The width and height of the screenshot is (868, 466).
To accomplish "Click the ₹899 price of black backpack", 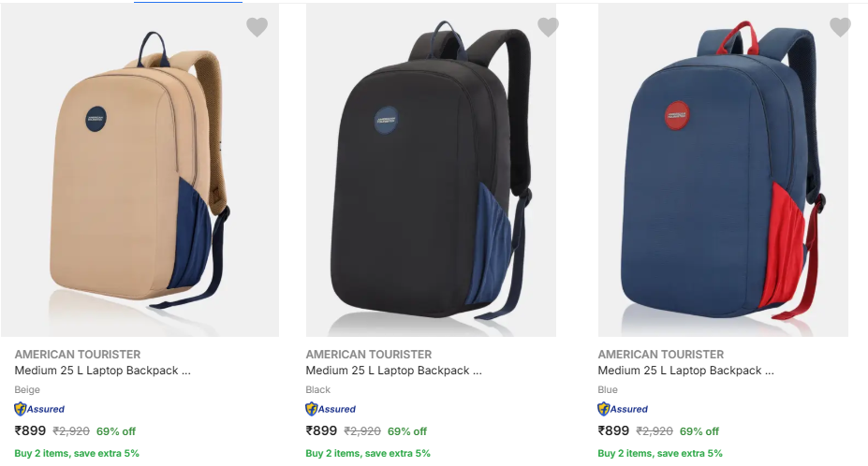I will click(x=321, y=431).
